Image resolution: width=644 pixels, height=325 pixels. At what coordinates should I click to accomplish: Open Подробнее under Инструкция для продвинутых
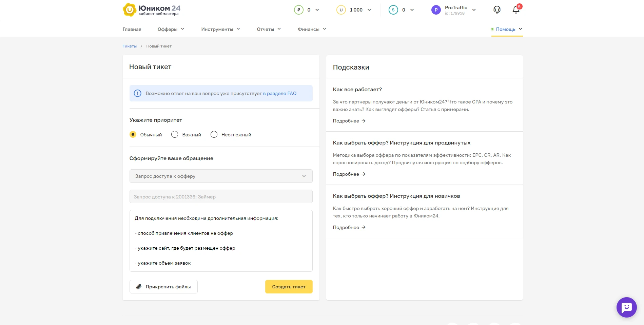349,174
